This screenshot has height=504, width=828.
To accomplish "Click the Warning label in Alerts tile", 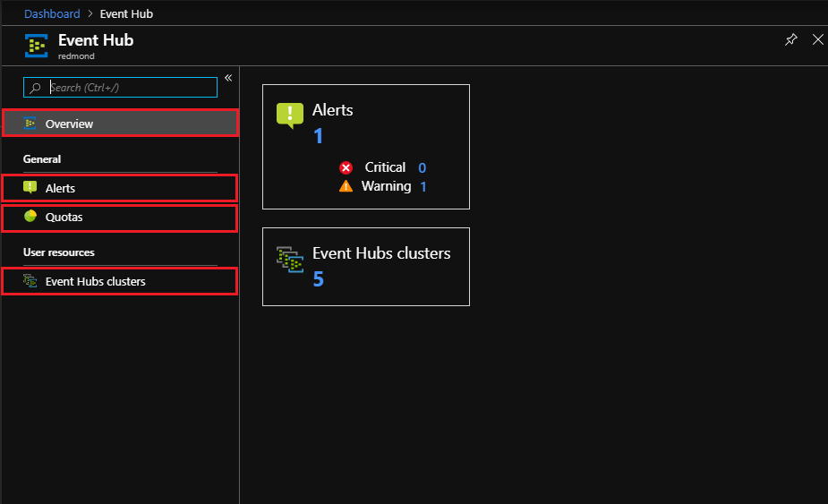I will (x=386, y=186).
